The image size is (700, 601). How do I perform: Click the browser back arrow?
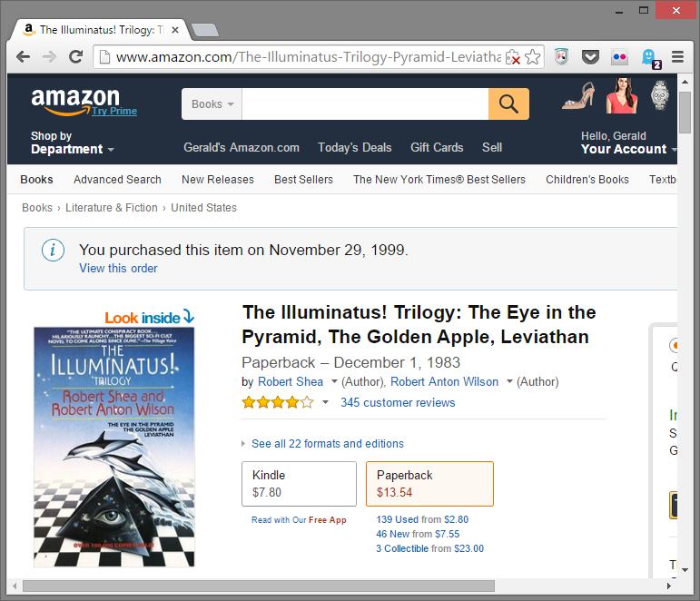[23, 56]
